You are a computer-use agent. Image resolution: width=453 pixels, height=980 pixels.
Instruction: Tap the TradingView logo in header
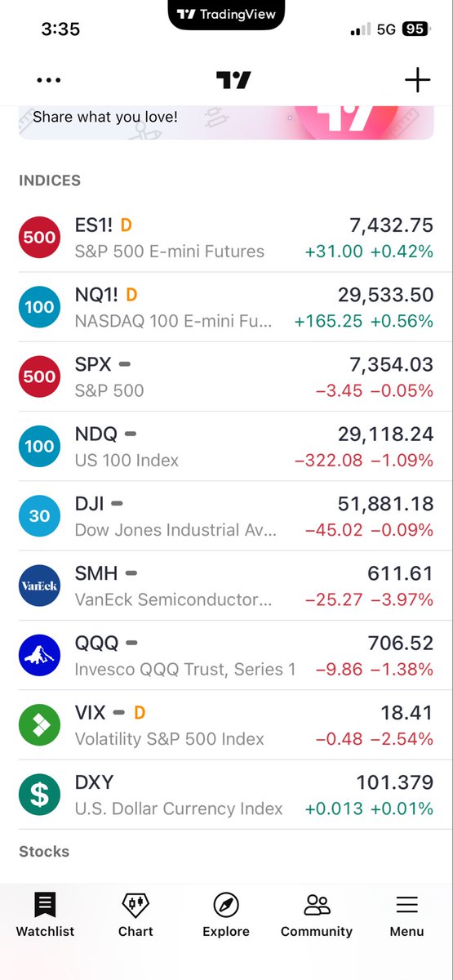point(233,80)
